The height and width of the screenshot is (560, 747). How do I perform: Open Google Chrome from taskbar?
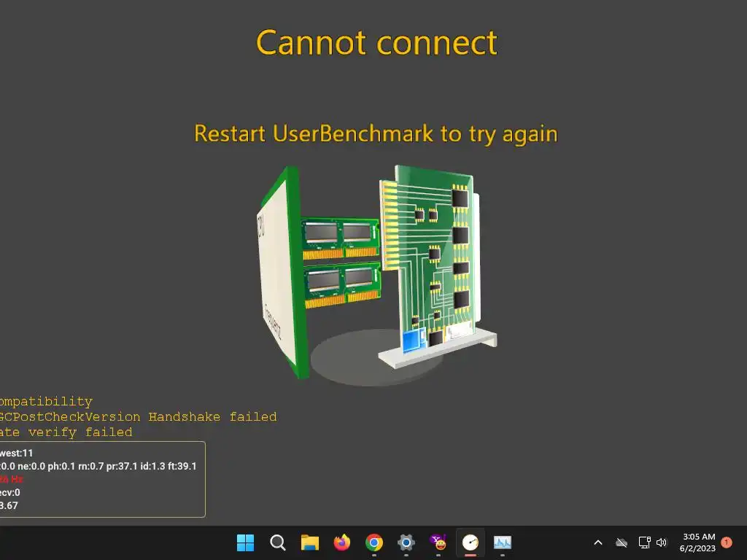pyautogui.click(x=374, y=542)
